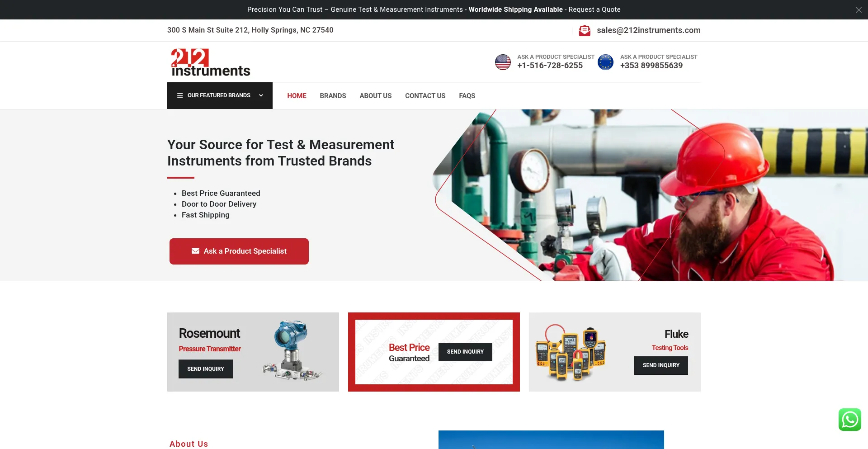Image resolution: width=868 pixels, height=449 pixels.
Task: Open the WhatsApp chat icon
Action: pos(850,420)
